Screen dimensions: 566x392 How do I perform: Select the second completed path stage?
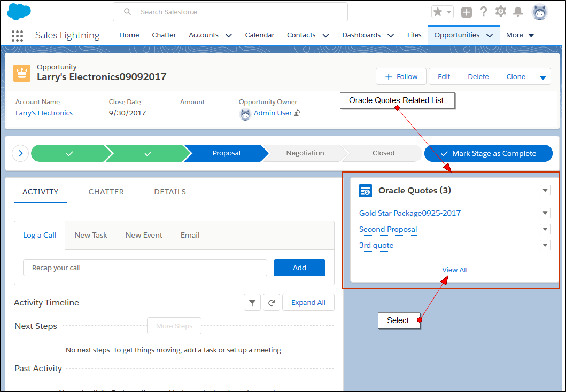148,153
